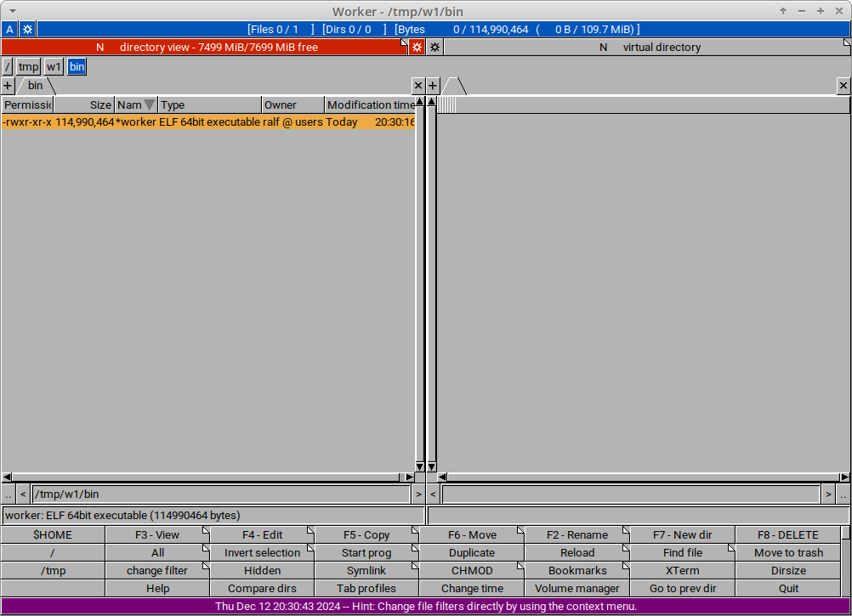Screen dimensions: 852x616
Task: Click the A button in top bar
Action: pos(10,29)
